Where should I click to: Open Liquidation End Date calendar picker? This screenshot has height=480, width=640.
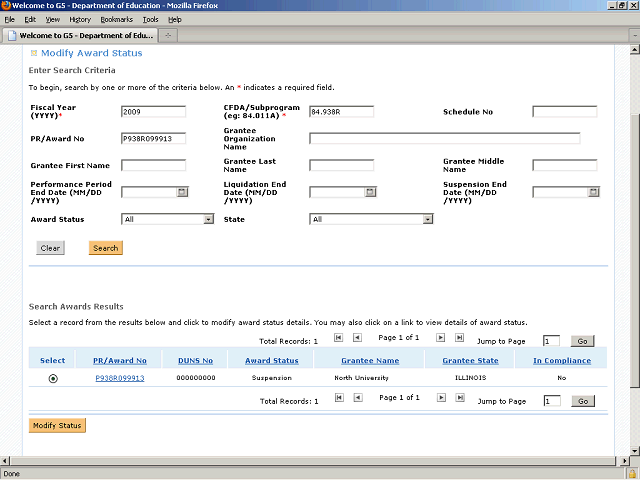pos(370,192)
